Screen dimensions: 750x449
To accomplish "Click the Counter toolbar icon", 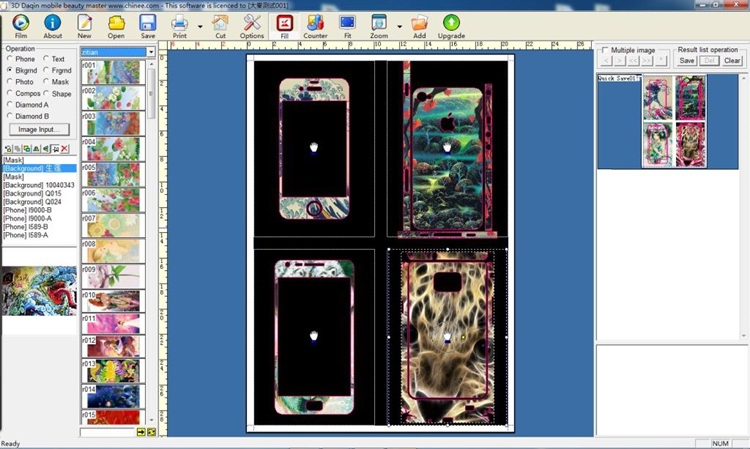I will tap(315, 24).
